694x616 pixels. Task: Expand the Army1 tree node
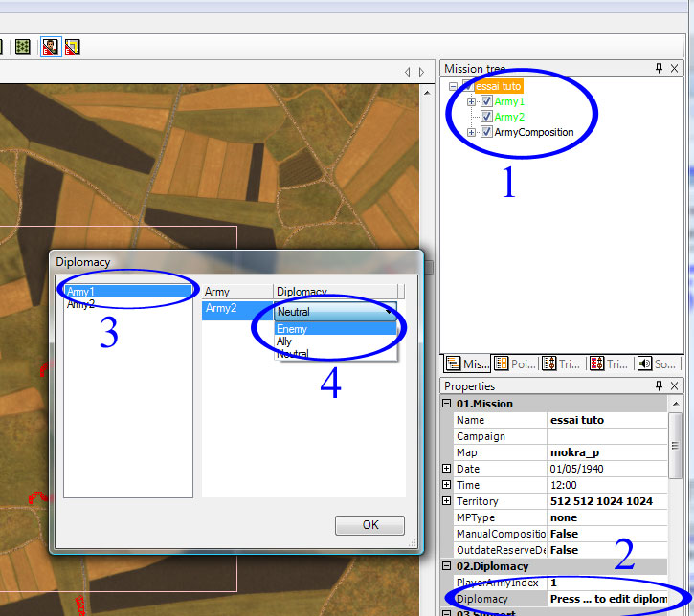[472, 101]
